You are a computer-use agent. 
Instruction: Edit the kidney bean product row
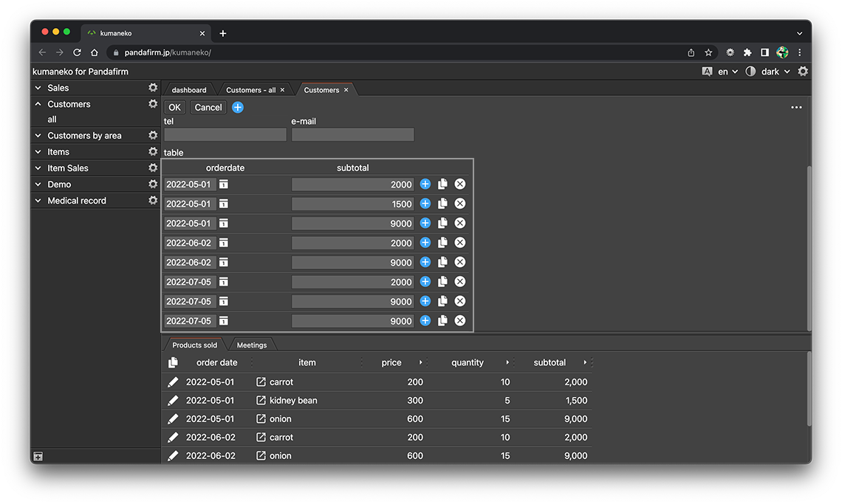click(173, 401)
